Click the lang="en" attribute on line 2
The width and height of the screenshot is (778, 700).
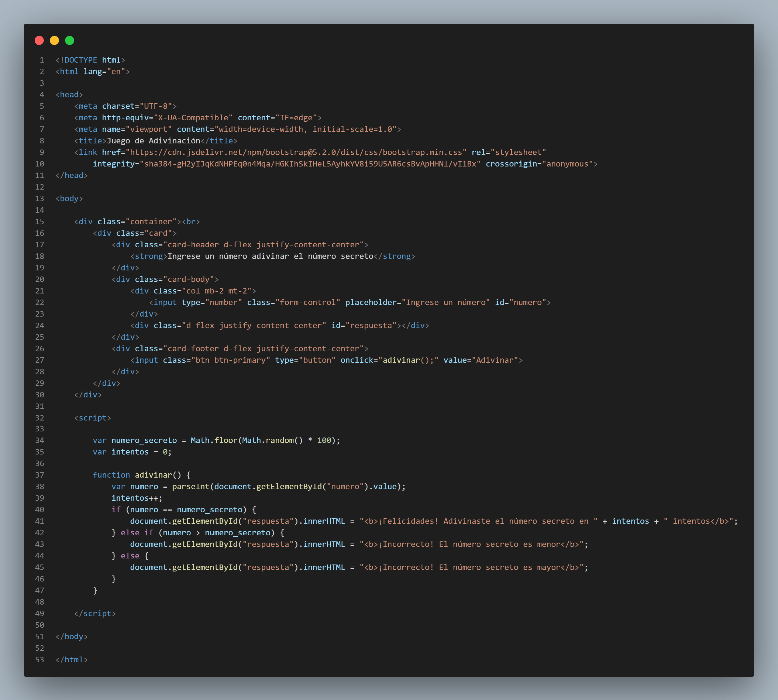tap(104, 71)
